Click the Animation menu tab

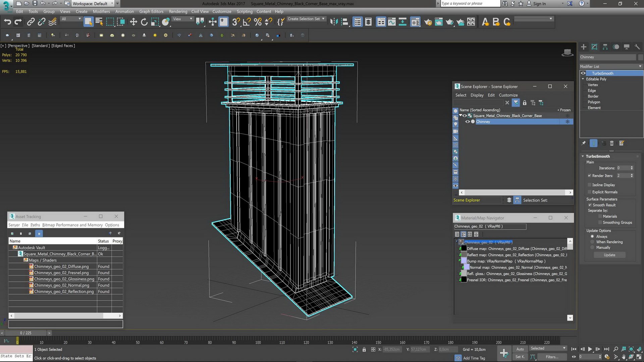point(123,11)
